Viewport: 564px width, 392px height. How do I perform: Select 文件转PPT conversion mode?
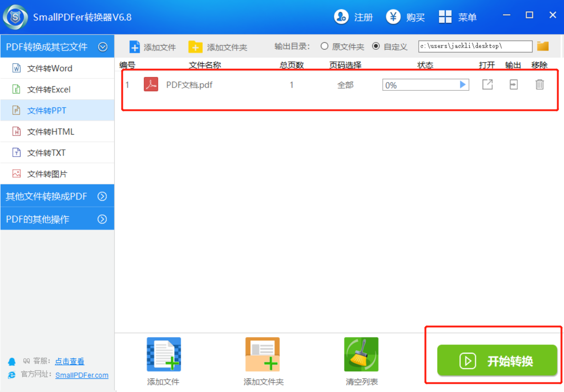57,110
